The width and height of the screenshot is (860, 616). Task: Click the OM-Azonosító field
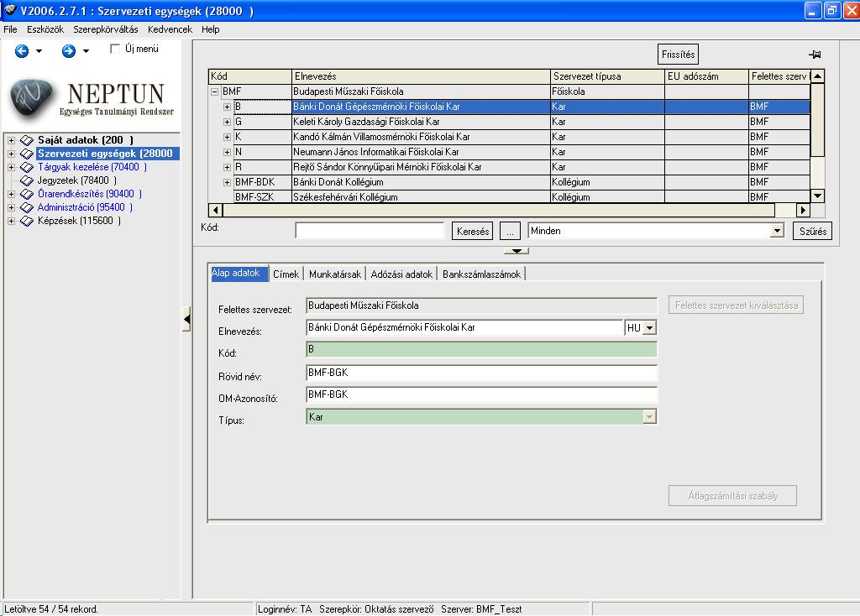pyautogui.click(x=481, y=394)
